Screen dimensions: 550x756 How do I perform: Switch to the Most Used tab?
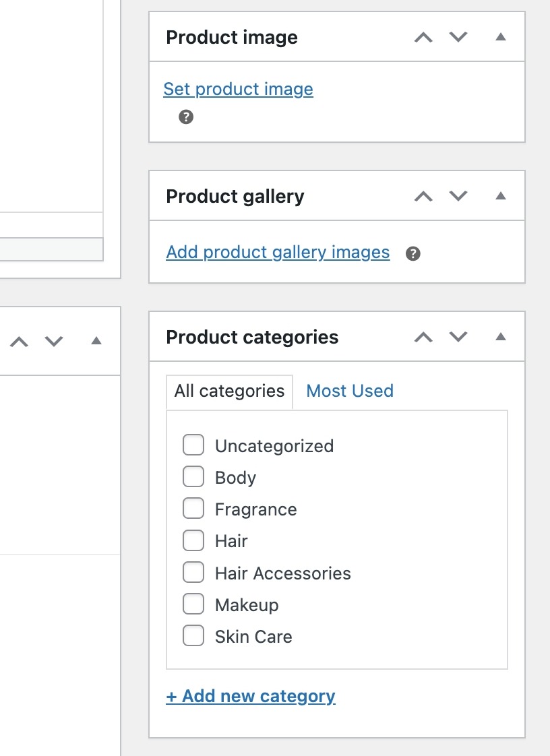click(350, 391)
